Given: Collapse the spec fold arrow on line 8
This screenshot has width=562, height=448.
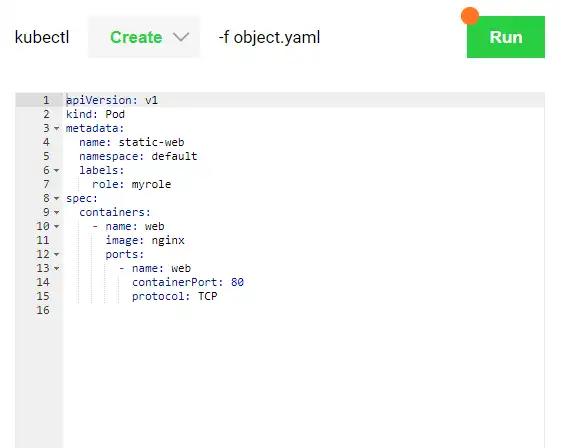Looking at the screenshot, I should (x=57, y=198).
